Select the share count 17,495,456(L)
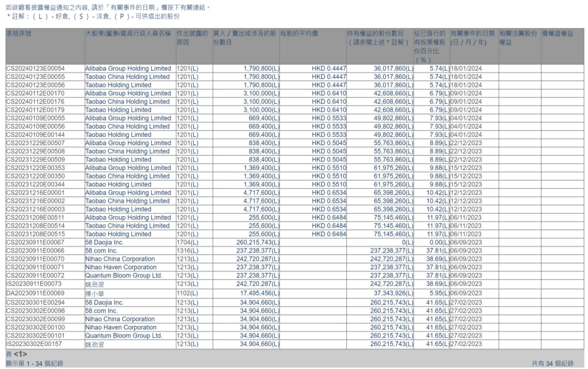588x369 pixels. [260, 293]
